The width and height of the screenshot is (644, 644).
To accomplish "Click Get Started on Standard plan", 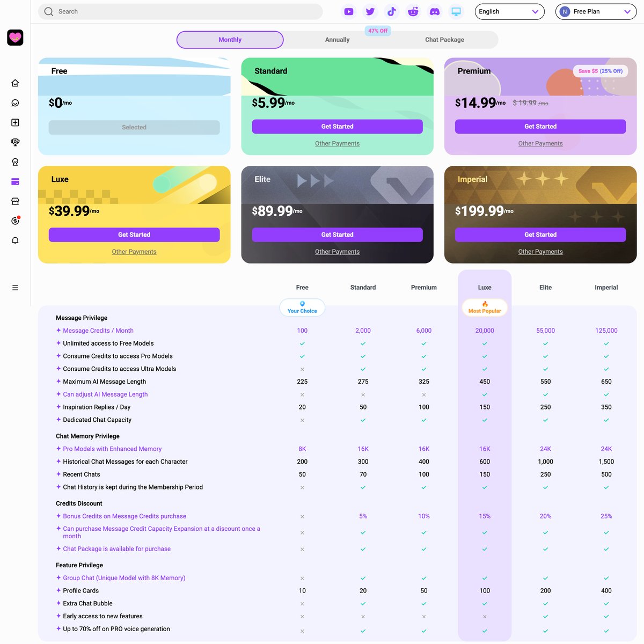I will pyautogui.click(x=337, y=127).
